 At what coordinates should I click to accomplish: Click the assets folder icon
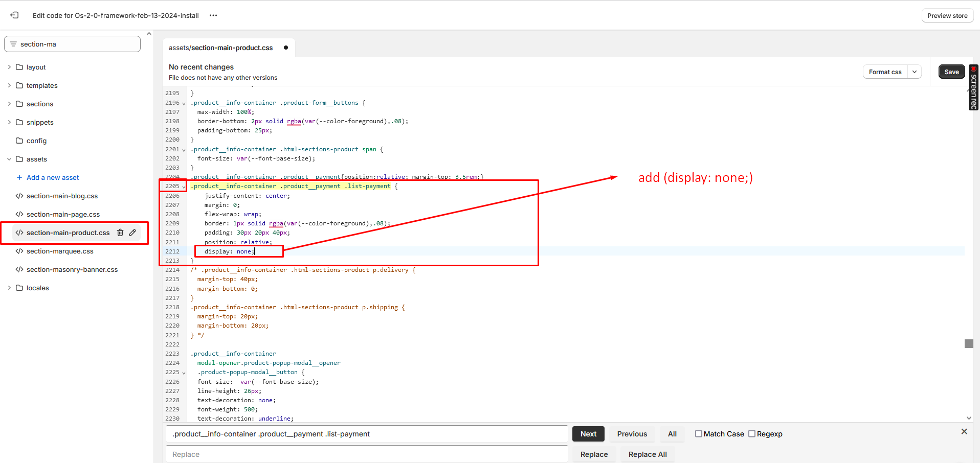pos(19,159)
